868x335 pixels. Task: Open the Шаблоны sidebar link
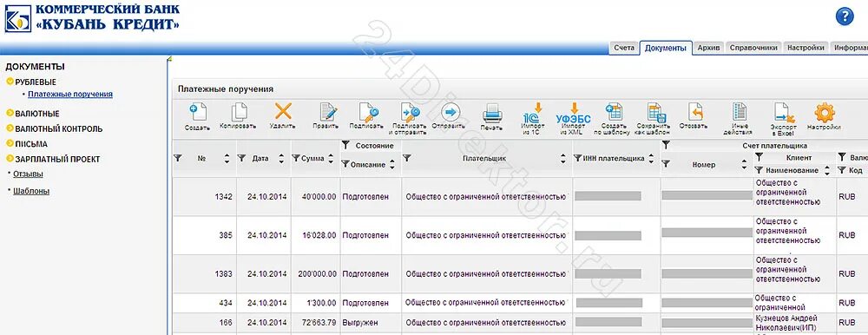(31, 191)
